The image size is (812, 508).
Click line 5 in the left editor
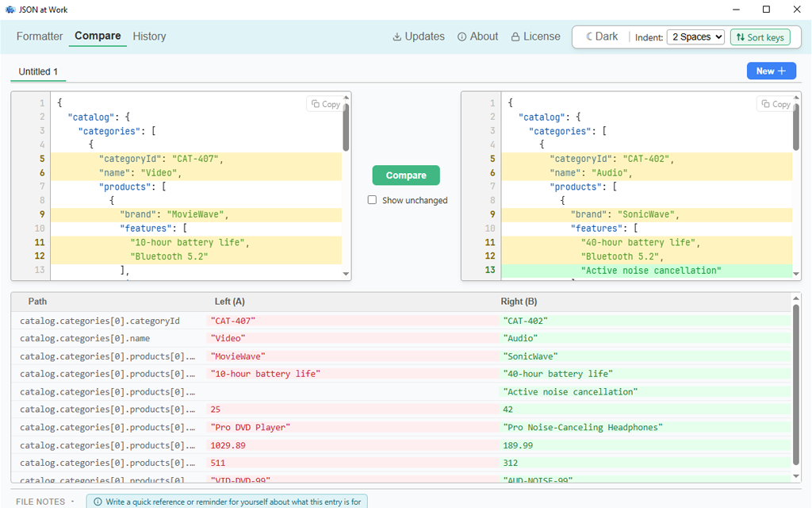click(197, 159)
